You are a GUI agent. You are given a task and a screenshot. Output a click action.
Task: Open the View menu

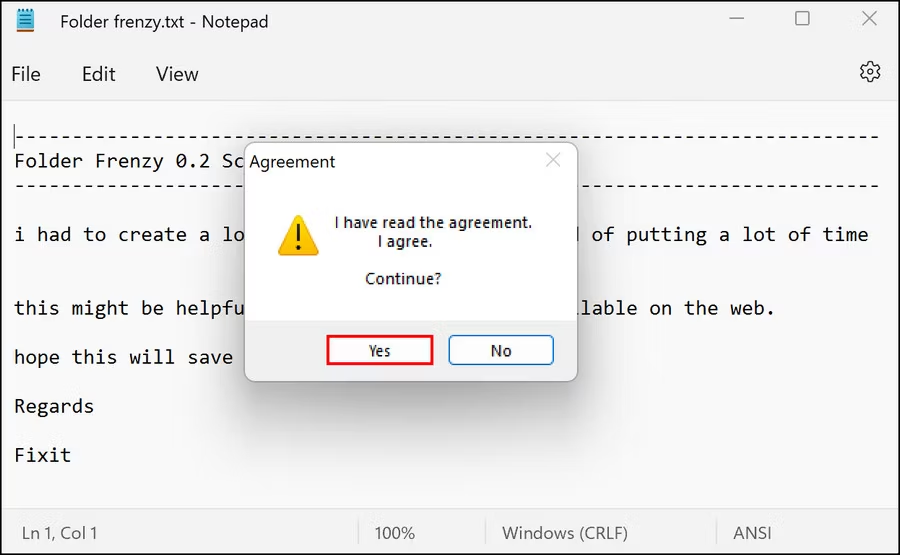177,74
